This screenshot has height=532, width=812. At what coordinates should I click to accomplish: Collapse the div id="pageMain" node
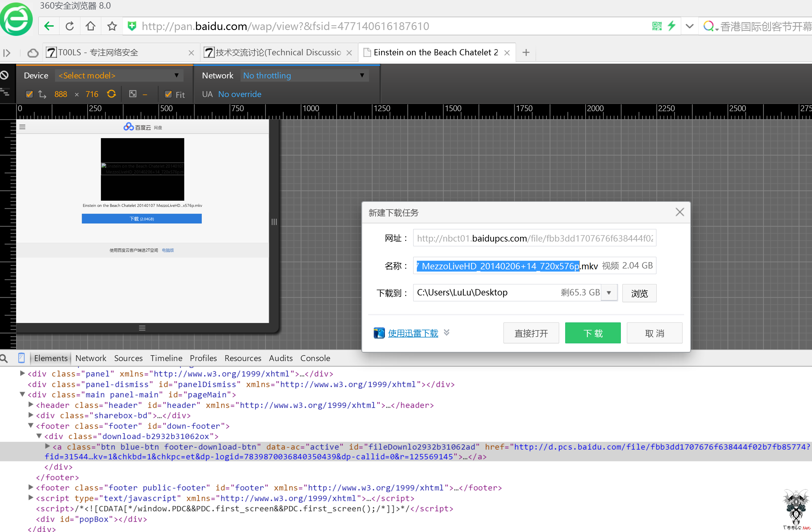coord(23,394)
